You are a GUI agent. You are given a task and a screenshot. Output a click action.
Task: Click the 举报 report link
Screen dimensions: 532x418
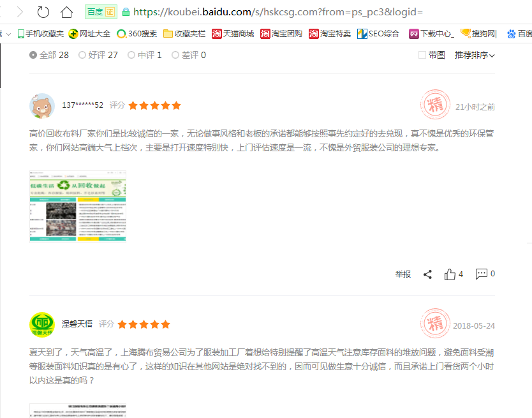click(403, 273)
